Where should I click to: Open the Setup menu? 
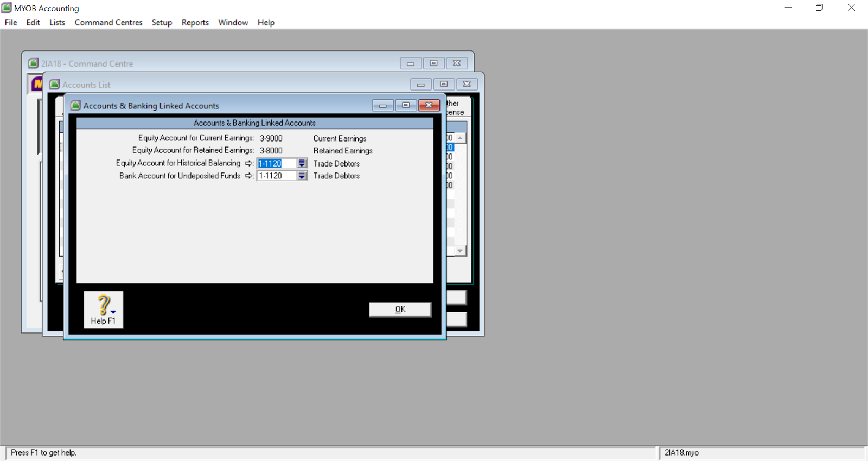click(162, 22)
